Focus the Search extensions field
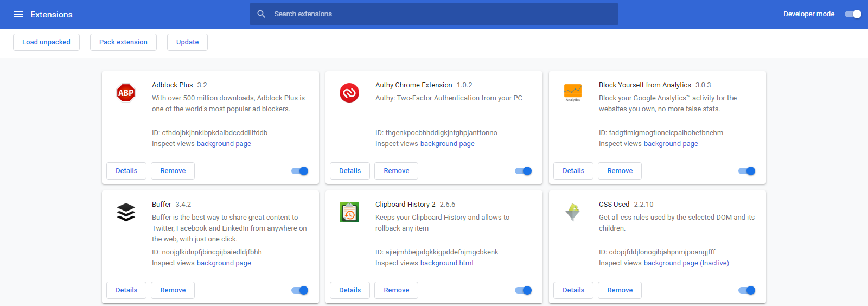Viewport: 868px width, 306px height. (434, 14)
